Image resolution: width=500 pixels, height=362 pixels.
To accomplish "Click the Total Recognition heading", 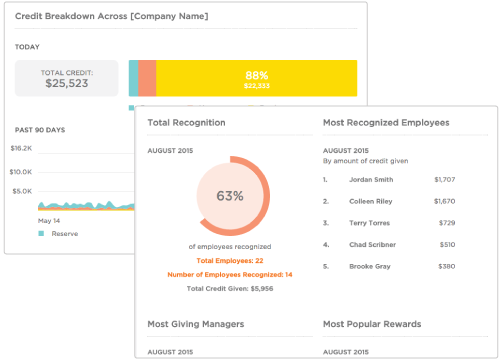I will pos(186,123).
